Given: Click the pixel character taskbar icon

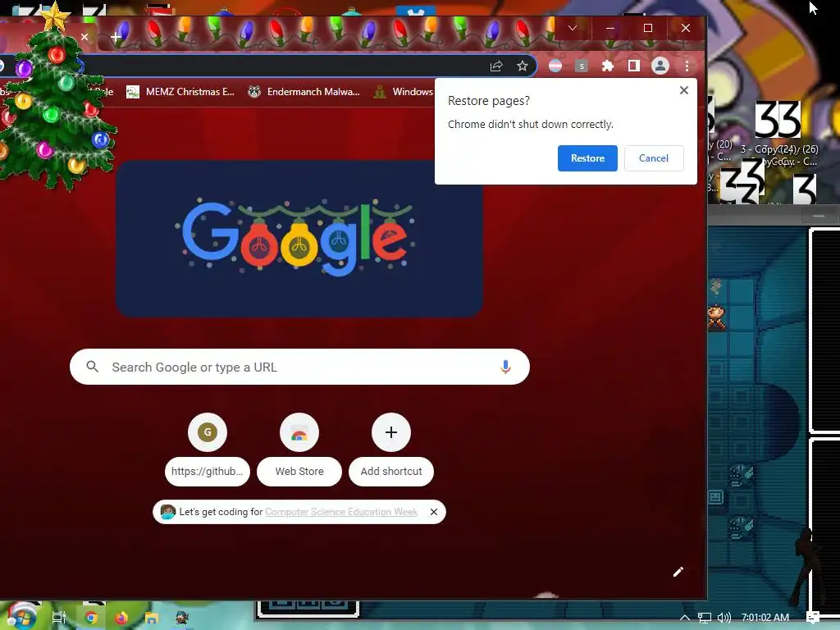Looking at the screenshot, I should [x=182, y=618].
